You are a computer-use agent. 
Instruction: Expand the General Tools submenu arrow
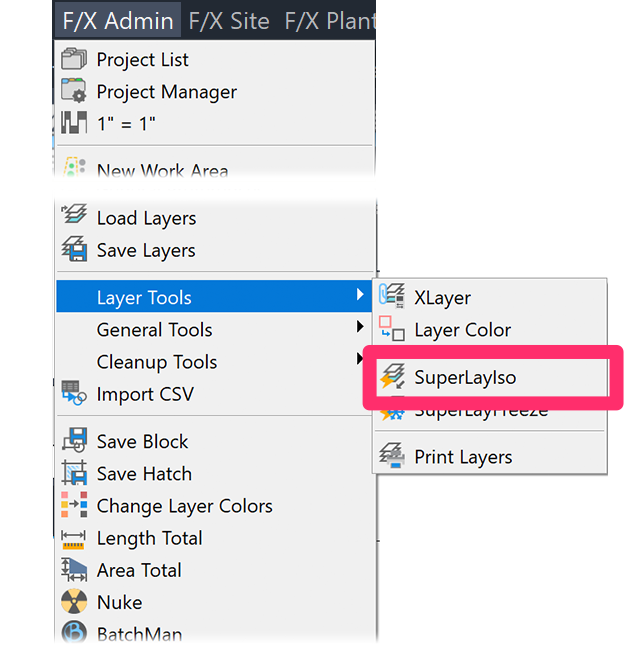click(359, 329)
